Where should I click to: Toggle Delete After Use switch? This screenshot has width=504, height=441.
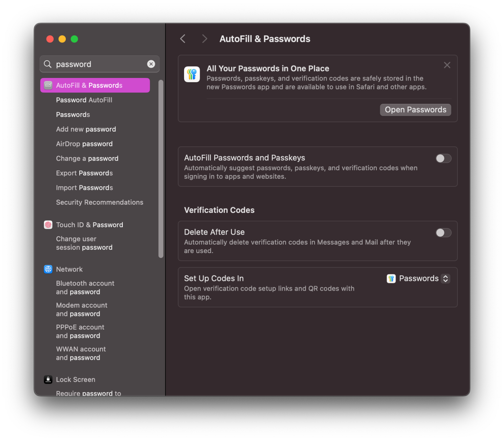coord(443,233)
